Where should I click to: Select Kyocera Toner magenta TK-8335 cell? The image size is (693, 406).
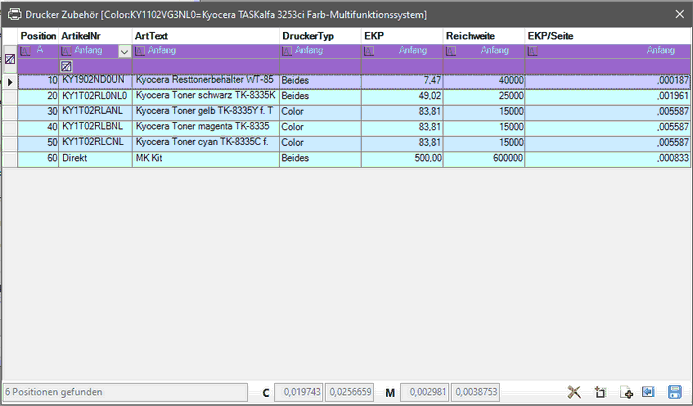point(206,127)
